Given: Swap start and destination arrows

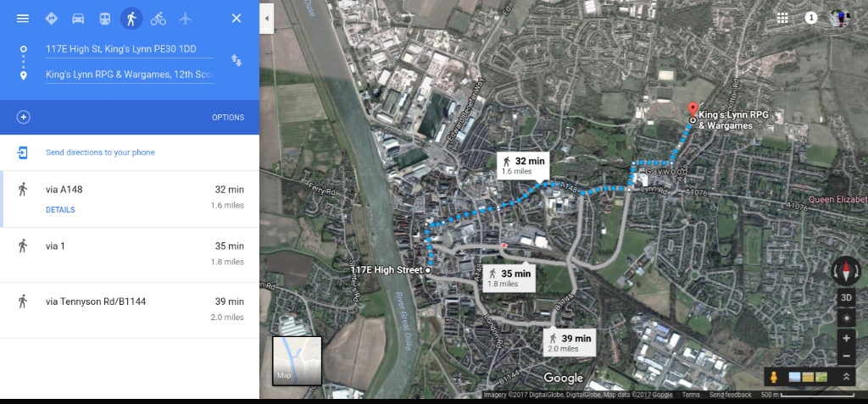Looking at the screenshot, I should pos(236,61).
